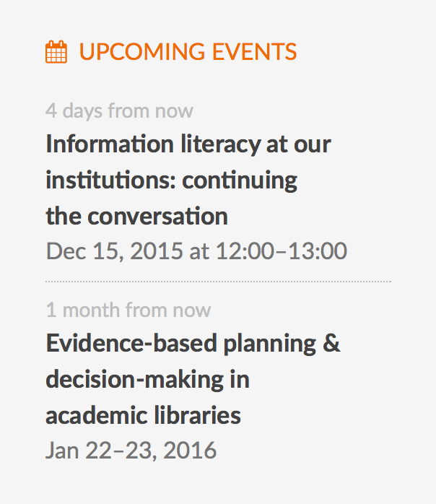Image resolution: width=436 pixels, height=504 pixels.
Task: Click the ampersand in the second title
Action: pyautogui.click(x=331, y=343)
